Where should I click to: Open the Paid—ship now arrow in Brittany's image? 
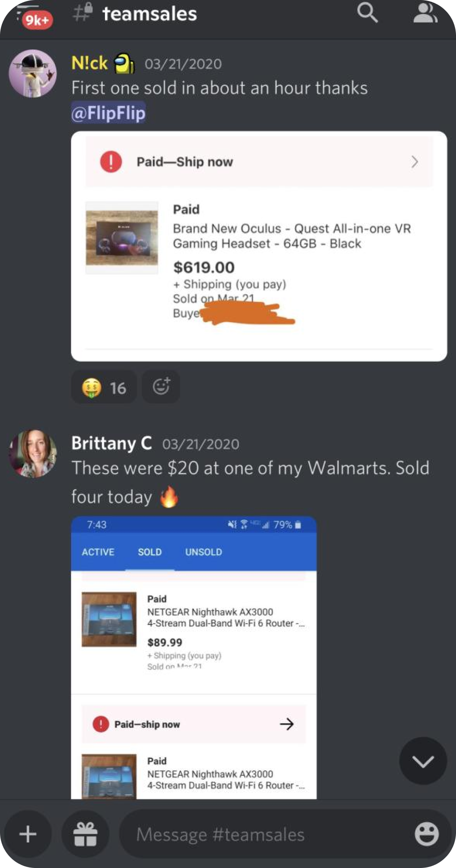point(287,724)
